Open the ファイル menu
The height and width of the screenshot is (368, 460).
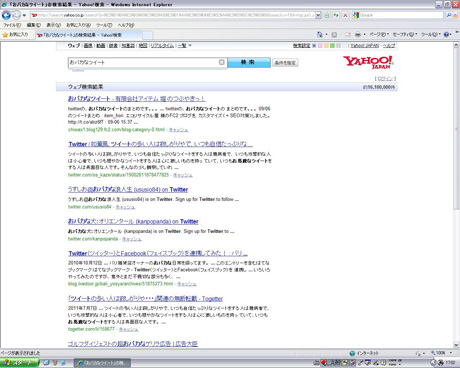tap(12, 25)
